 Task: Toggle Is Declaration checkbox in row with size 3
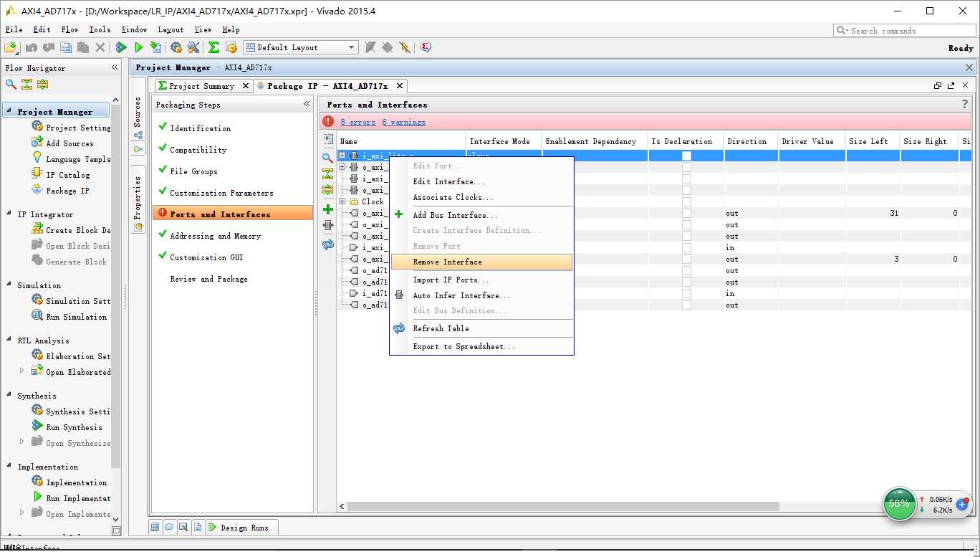pos(686,259)
